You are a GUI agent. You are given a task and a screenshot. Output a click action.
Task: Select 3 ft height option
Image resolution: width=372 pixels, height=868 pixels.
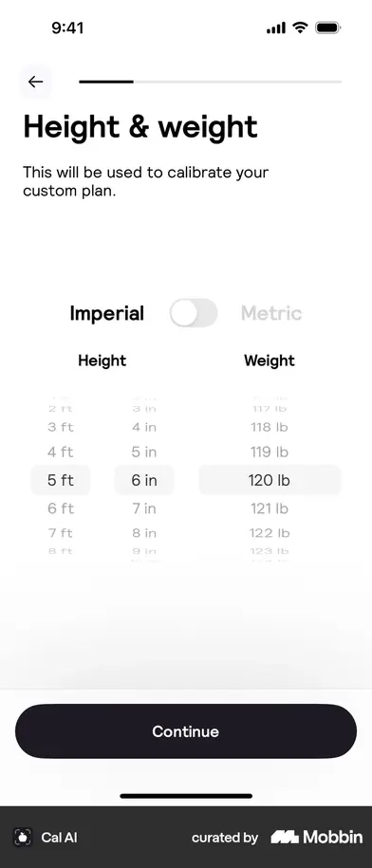tap(61, 427)
